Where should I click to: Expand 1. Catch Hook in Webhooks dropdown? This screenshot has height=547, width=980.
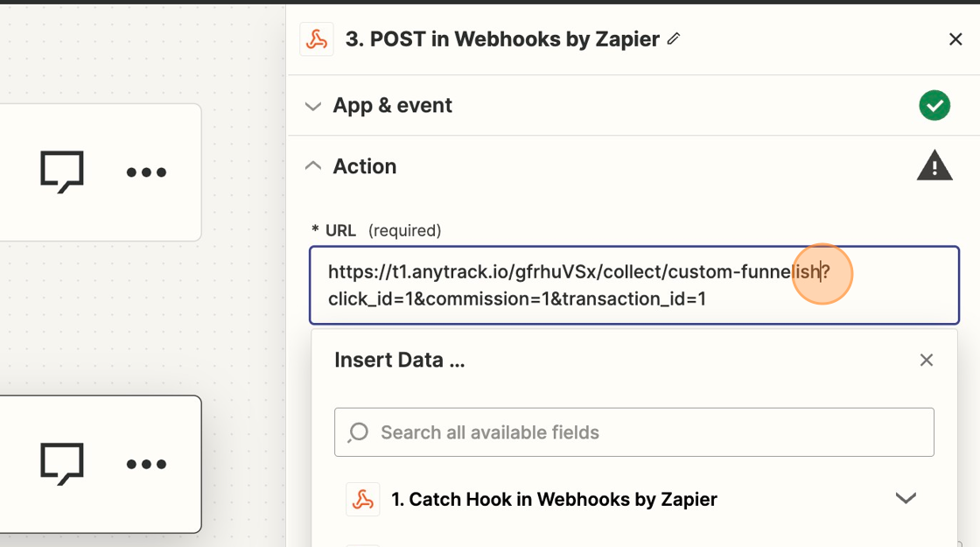(x=906, y=498)
